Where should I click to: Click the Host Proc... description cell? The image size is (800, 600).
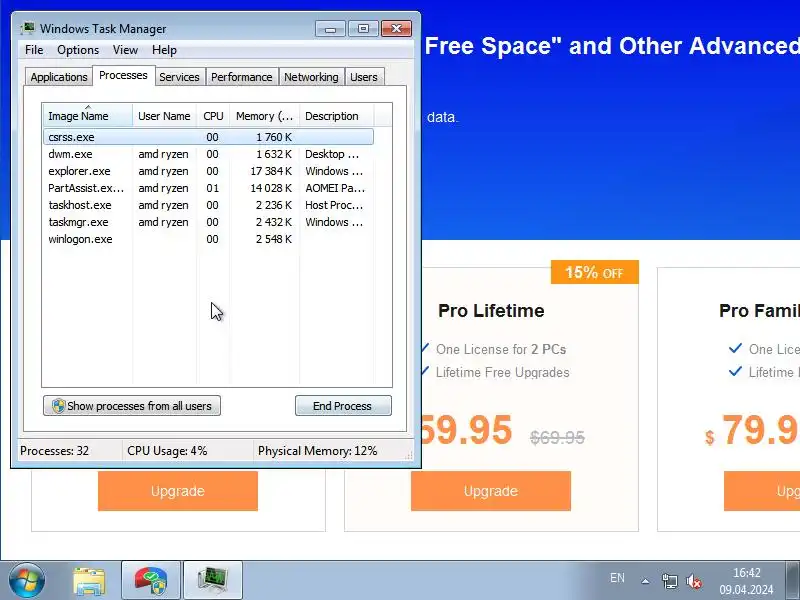[x=334, y=205]
